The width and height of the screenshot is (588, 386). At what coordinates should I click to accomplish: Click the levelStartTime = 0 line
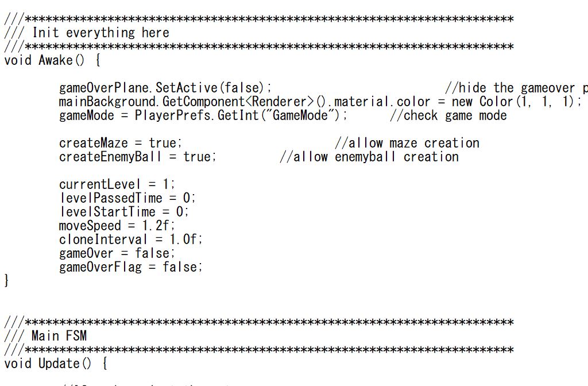point(124,212)
